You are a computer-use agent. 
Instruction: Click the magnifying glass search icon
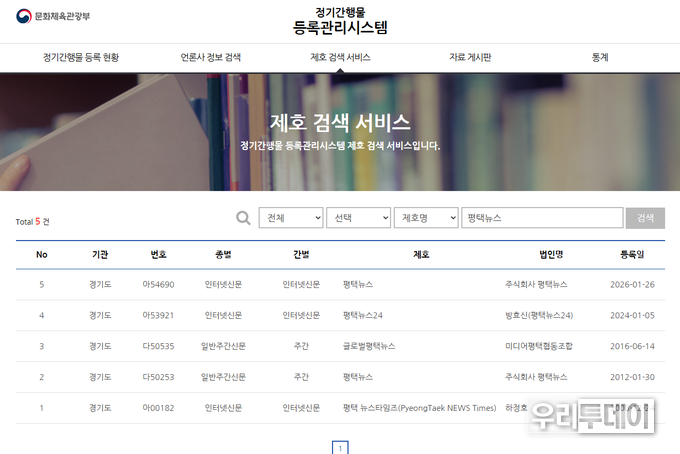click(x=243, y=218)
